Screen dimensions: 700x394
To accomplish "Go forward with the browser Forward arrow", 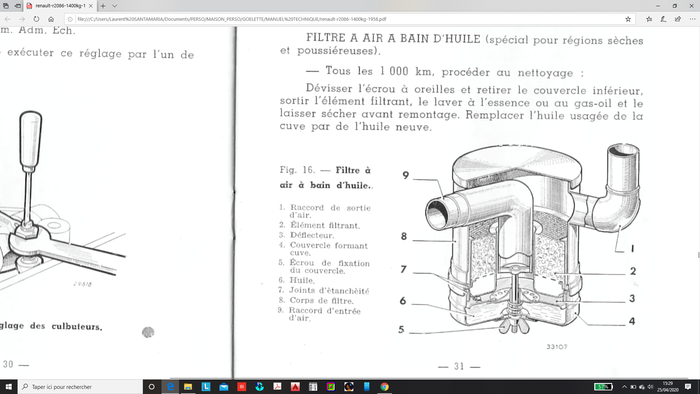I will pos(22,19).
